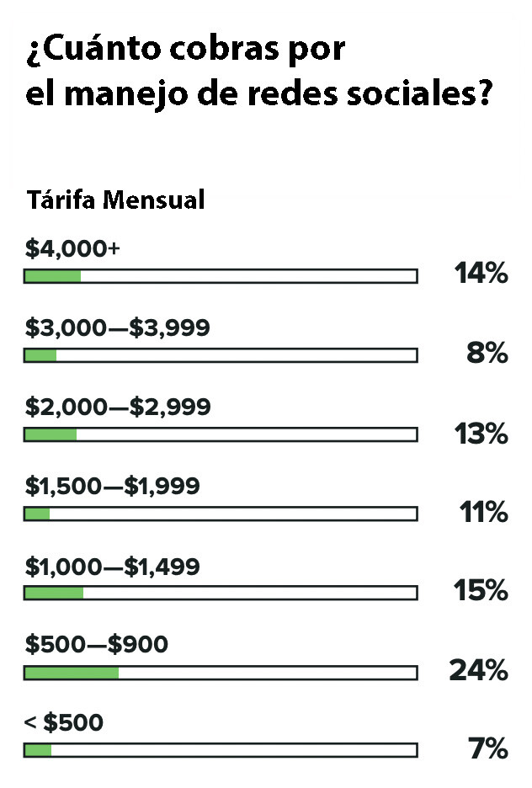The width and height of the screenshot is (532, 788).
Task: Click the < $500 rate label
Action: coord(64,722)
